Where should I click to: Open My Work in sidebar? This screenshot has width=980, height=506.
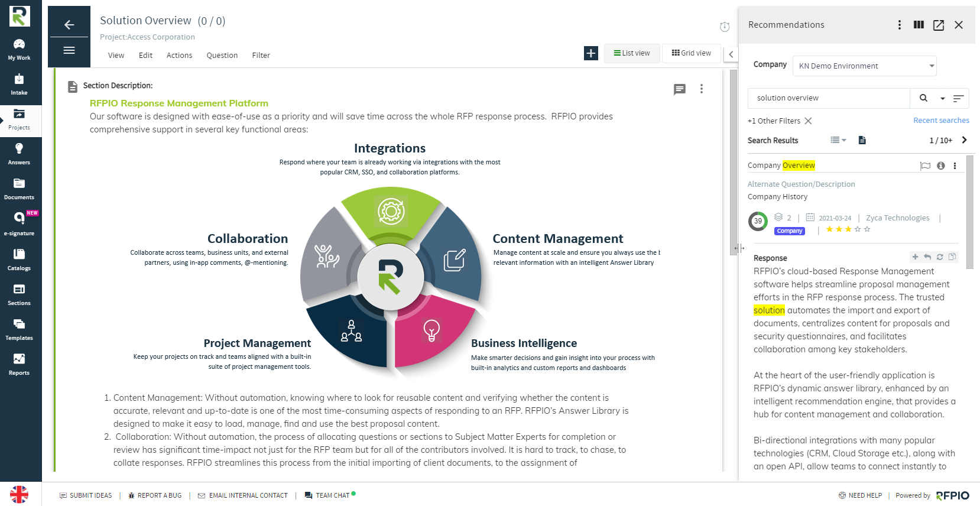[20, 50]
